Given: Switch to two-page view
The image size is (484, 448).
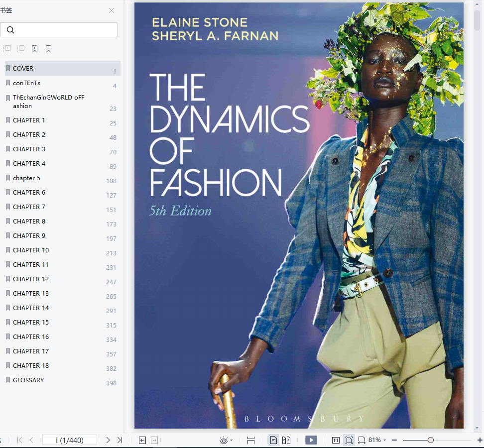Looking at the screenshot, I should [286, 440].
